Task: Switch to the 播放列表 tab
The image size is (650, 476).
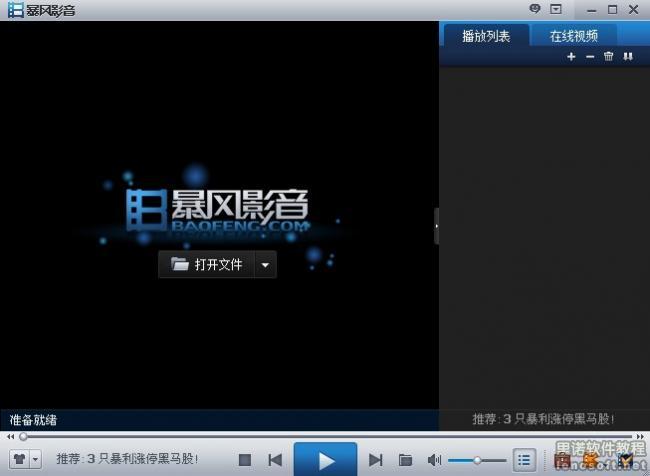Action: point(486,36)
